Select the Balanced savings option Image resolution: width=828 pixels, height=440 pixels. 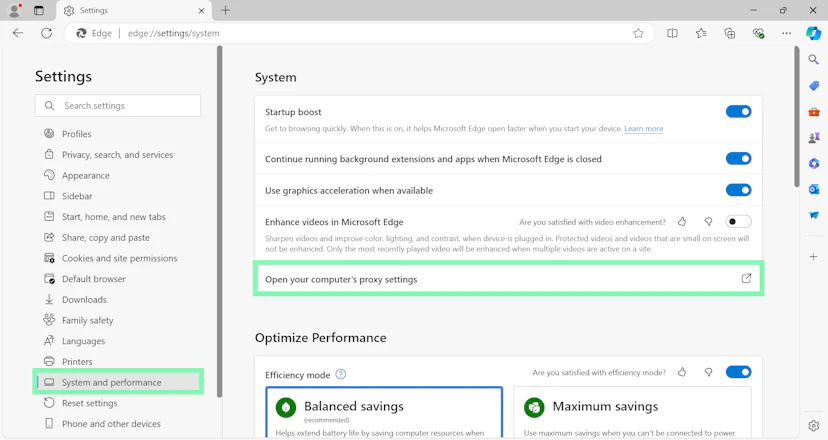point(384,412)
